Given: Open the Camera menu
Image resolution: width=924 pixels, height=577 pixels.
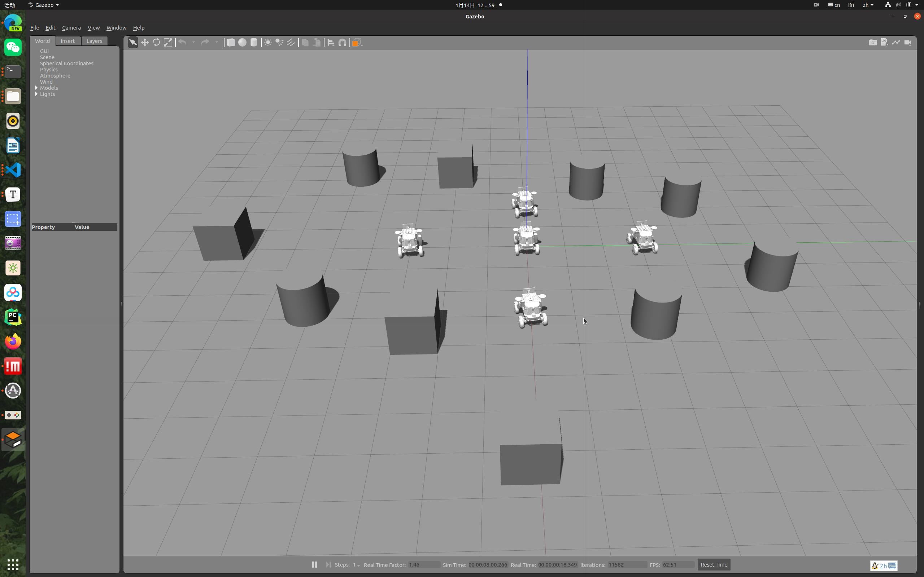Looking at the screenshot, I should (x=71, y=27).
